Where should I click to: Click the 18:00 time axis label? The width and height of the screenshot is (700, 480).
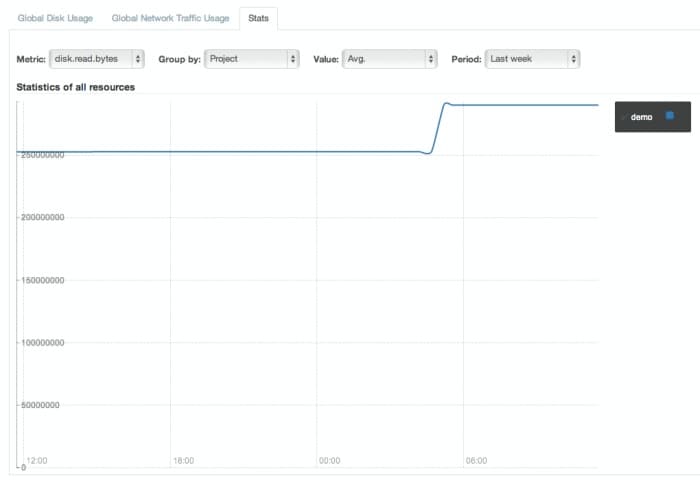coord(183,461)
